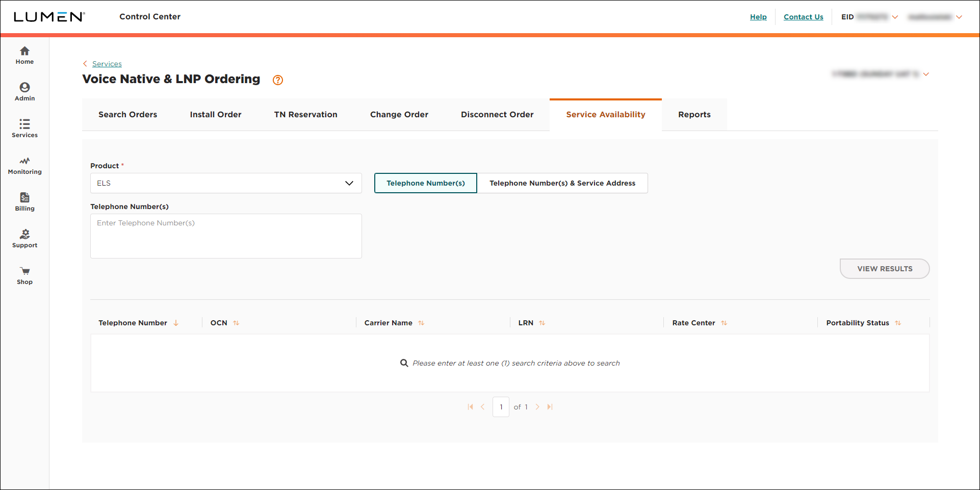Image resolution: width=980 pixels, height=490 pixels.
Task: Click the back chevron beside Services
Action: (85, 64)
